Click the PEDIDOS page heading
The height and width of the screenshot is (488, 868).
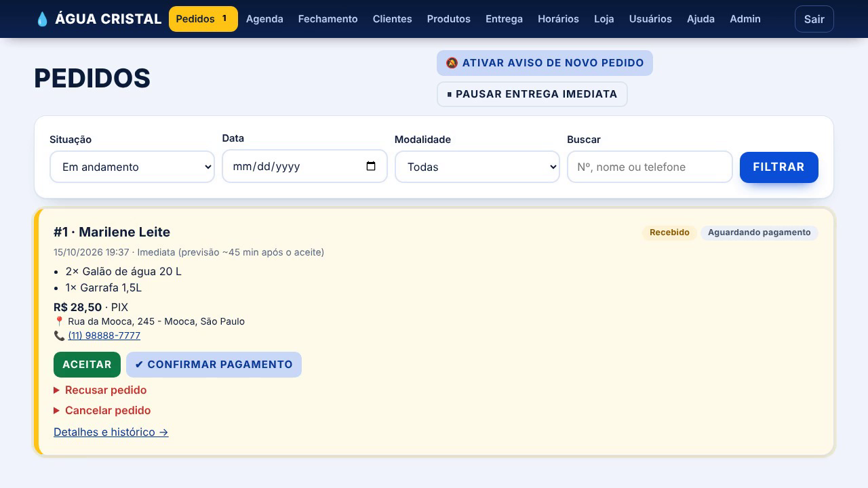point(92,79)
